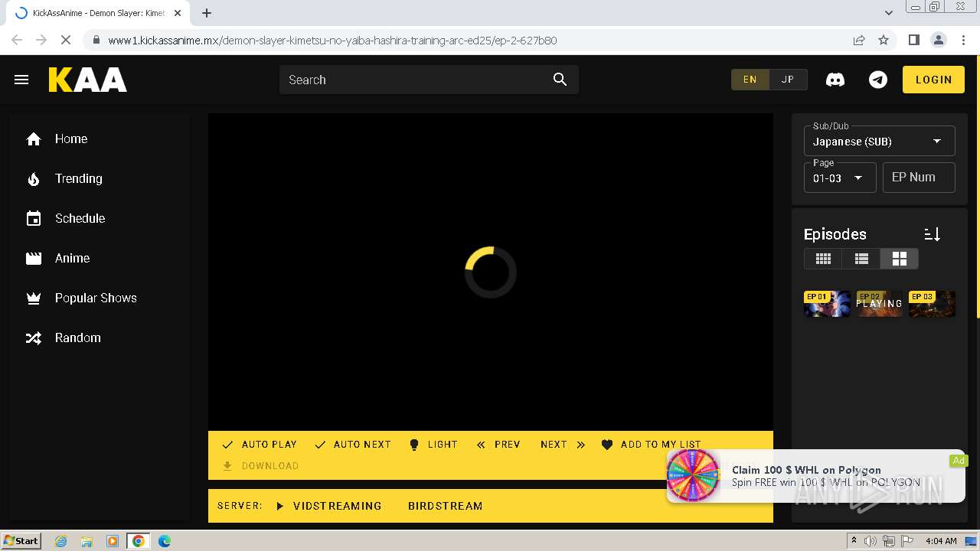Open the hamburger navigation menu
Screen dimensions: 980x551
[21, 80]
